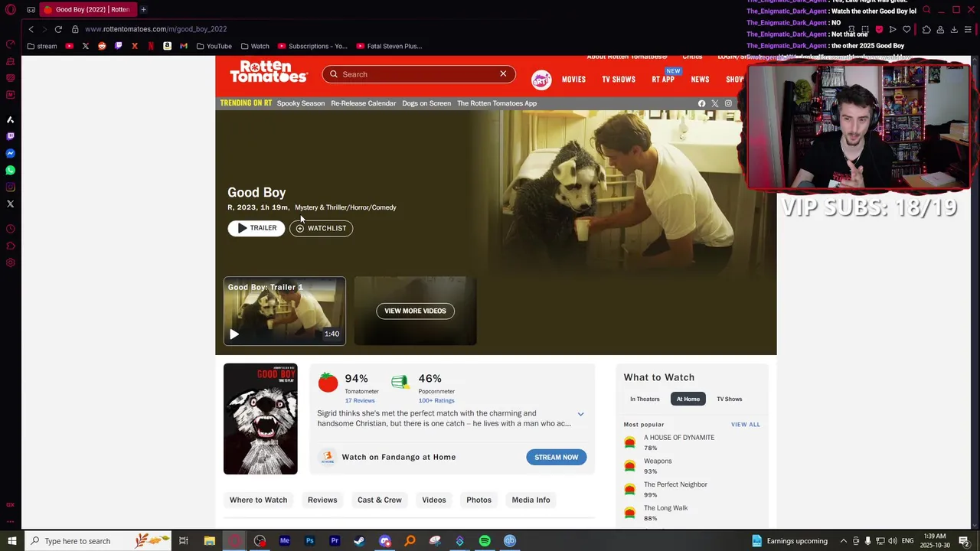This screenshot has width=980, height=551.
Task: Click the STREAM NOW button
Action: [x=557, y=457]
